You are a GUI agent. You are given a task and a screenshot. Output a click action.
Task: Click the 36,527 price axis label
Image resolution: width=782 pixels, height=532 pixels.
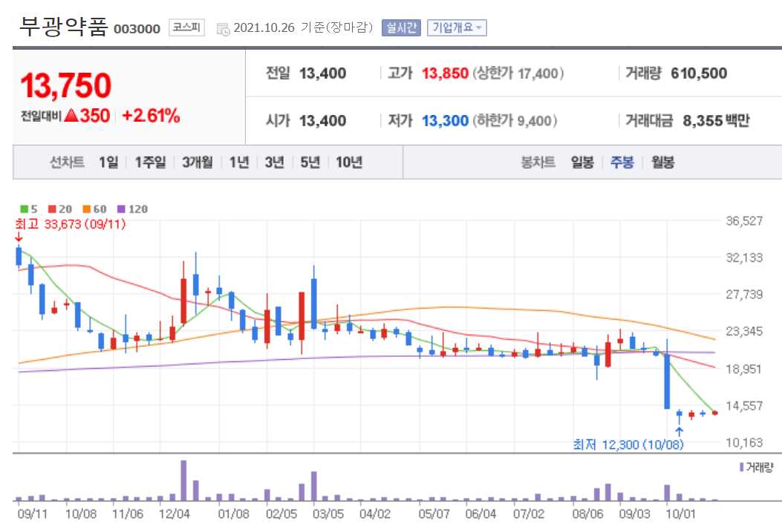click(744, 220)
